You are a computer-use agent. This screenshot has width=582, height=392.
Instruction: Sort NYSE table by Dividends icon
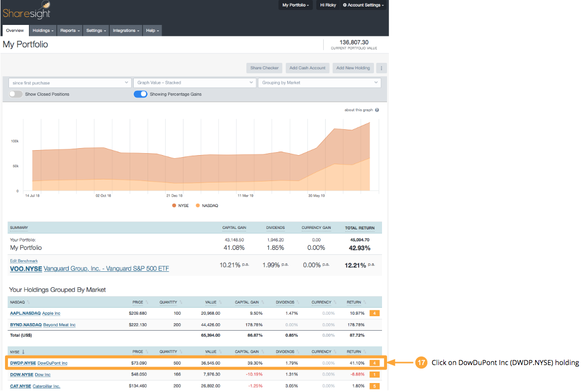point(298,352)
